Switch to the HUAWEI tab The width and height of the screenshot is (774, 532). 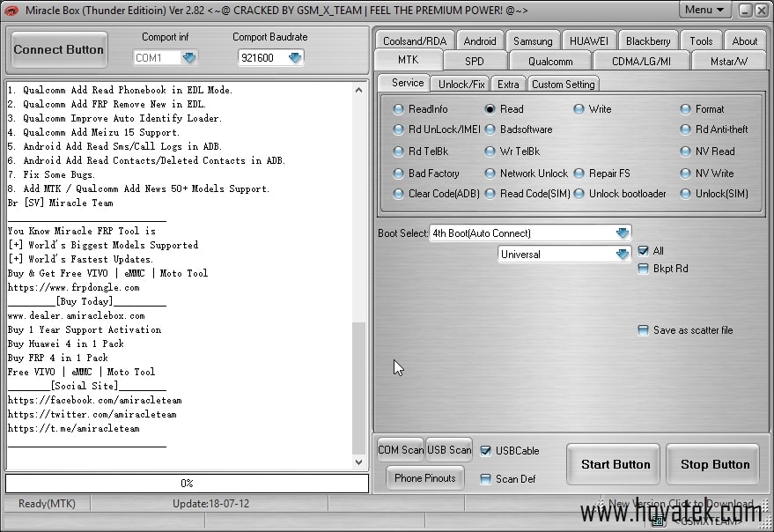589,41
